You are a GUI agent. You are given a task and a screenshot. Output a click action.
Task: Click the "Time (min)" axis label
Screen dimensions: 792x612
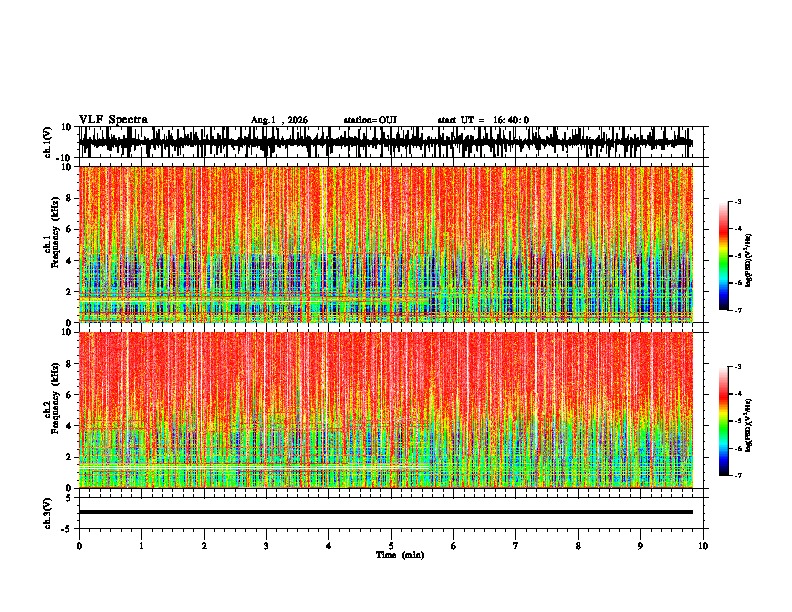tap(400, 555)
